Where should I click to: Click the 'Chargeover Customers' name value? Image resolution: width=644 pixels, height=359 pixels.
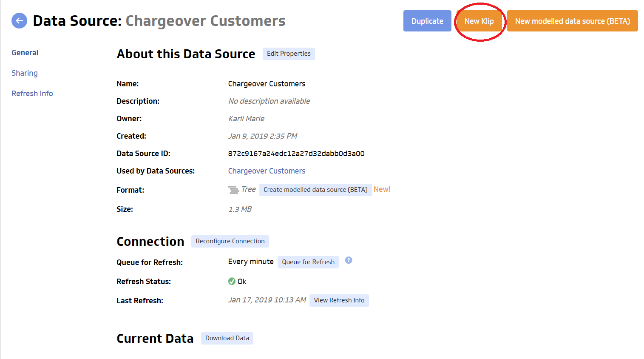[x=267, y=84]
